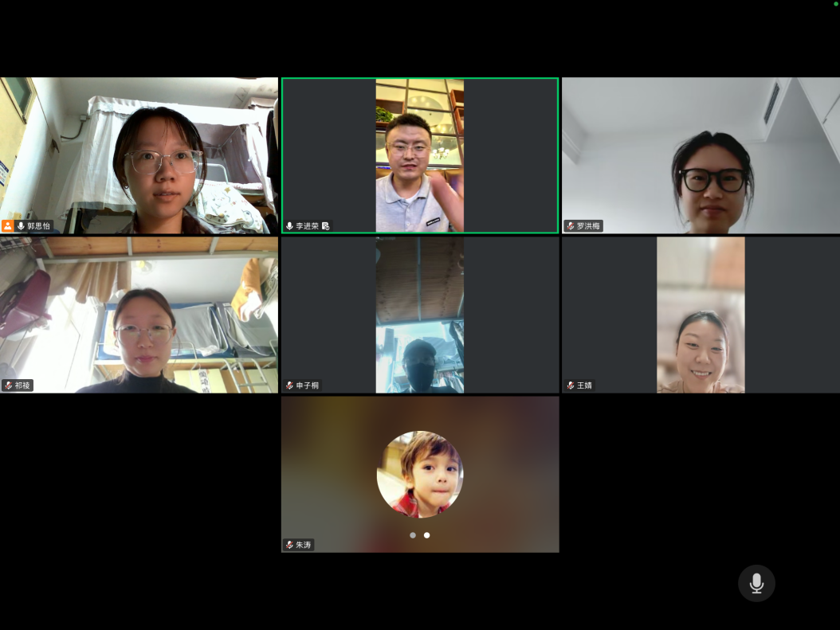Select 祁棱's video tile

pos(139,315)
